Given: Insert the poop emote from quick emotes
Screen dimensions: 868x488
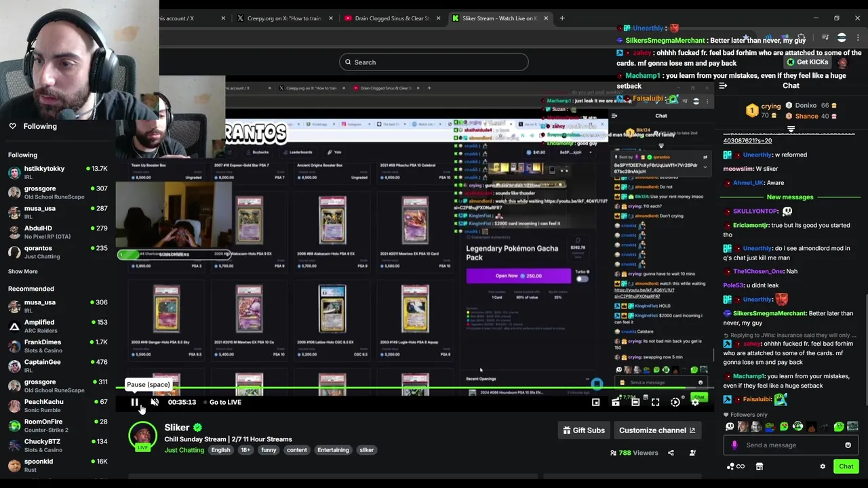Looking at the screenshot, I should click(812, 426).
